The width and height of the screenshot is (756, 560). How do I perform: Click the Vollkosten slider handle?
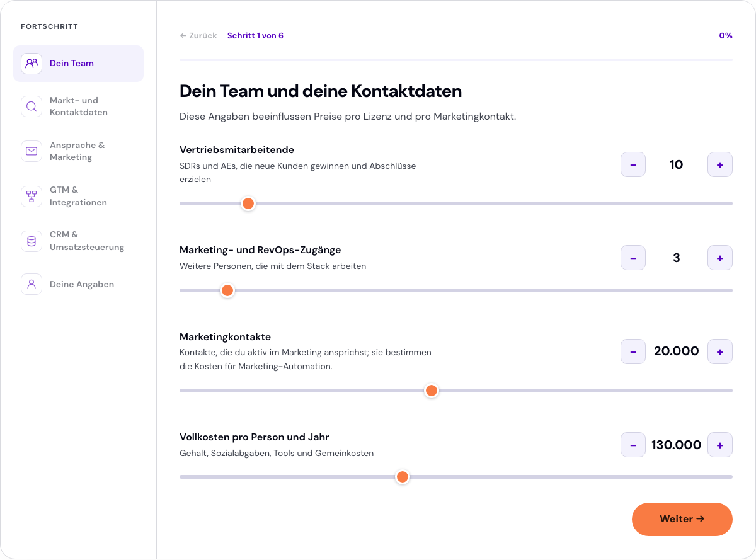pyautogui.click(x=402, y=477)
